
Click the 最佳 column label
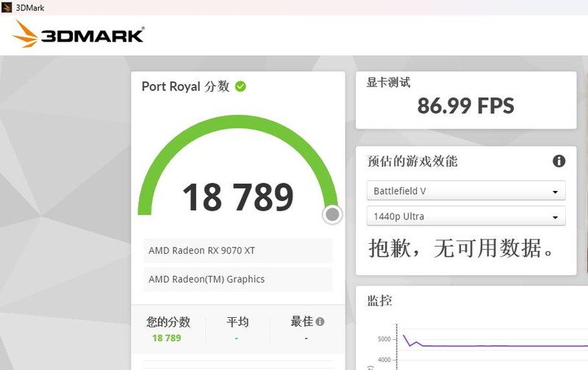point(302,322)
